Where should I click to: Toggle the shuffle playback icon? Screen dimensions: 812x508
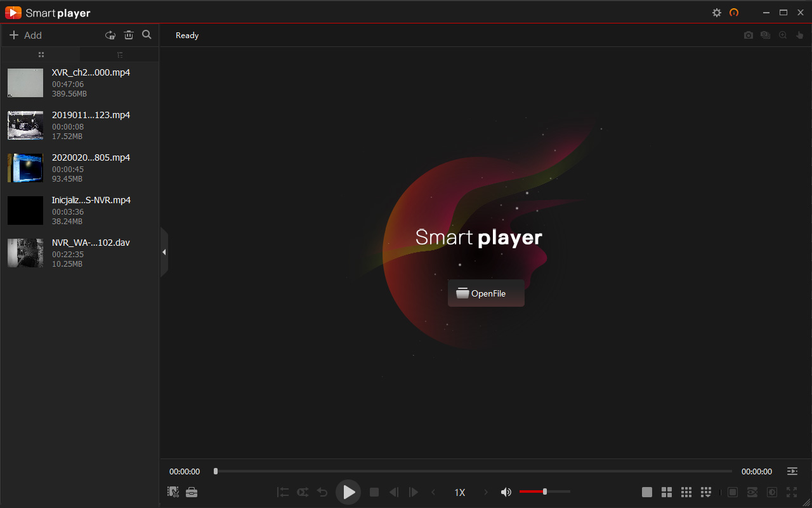point(303,492)
